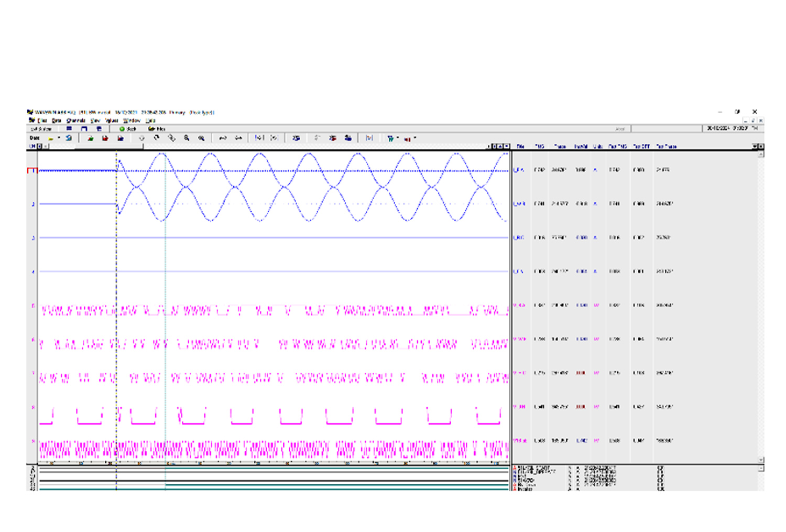
Task: Click the left-pointing arrow toolbar icon
Action: (x=223, y=138)
